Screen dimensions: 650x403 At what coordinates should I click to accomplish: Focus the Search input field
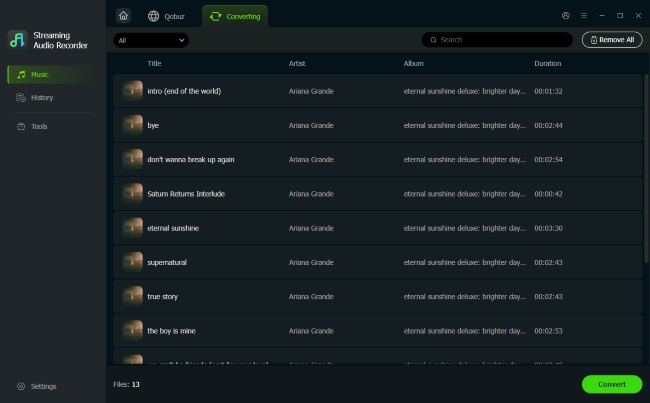(497, 40)
